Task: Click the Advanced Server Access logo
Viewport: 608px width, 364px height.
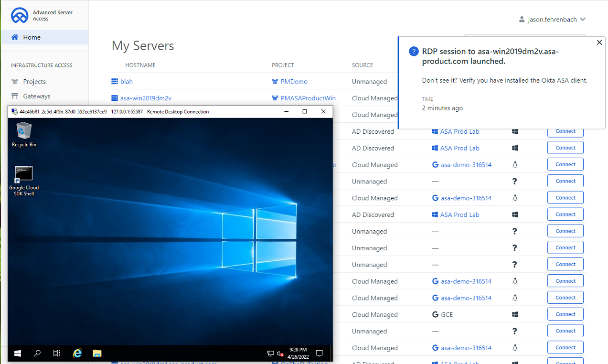Action: (20, 16)
